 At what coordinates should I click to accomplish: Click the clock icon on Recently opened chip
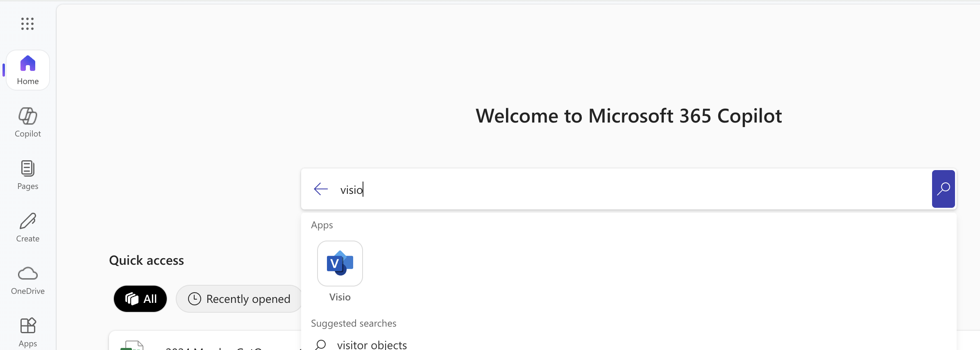click(194, 298)
